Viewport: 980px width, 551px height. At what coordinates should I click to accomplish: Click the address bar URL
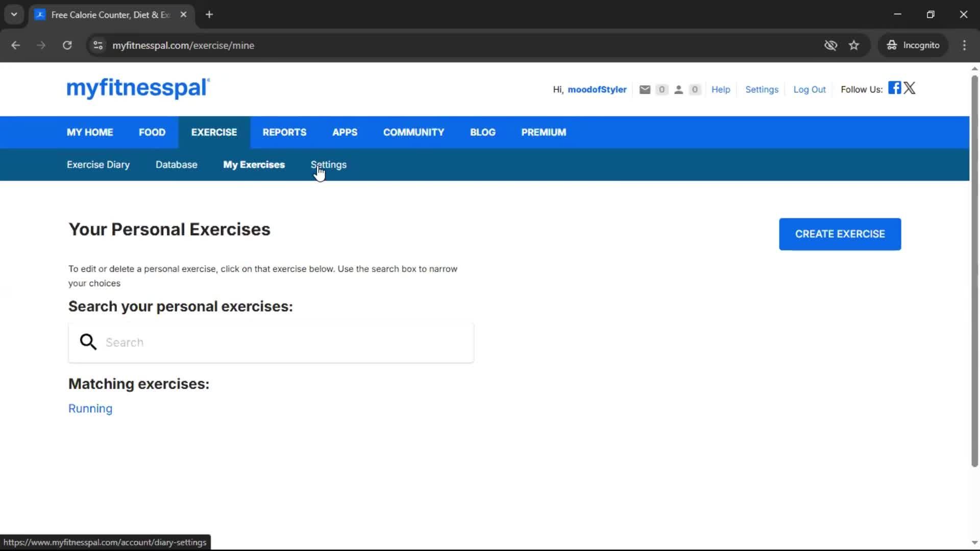point(183,45)
